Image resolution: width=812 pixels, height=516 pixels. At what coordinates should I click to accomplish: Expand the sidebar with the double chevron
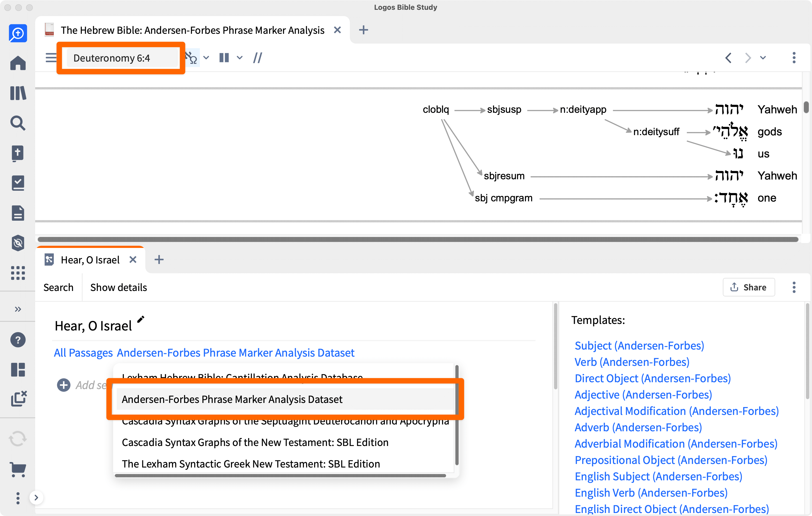tap(18, 309)
